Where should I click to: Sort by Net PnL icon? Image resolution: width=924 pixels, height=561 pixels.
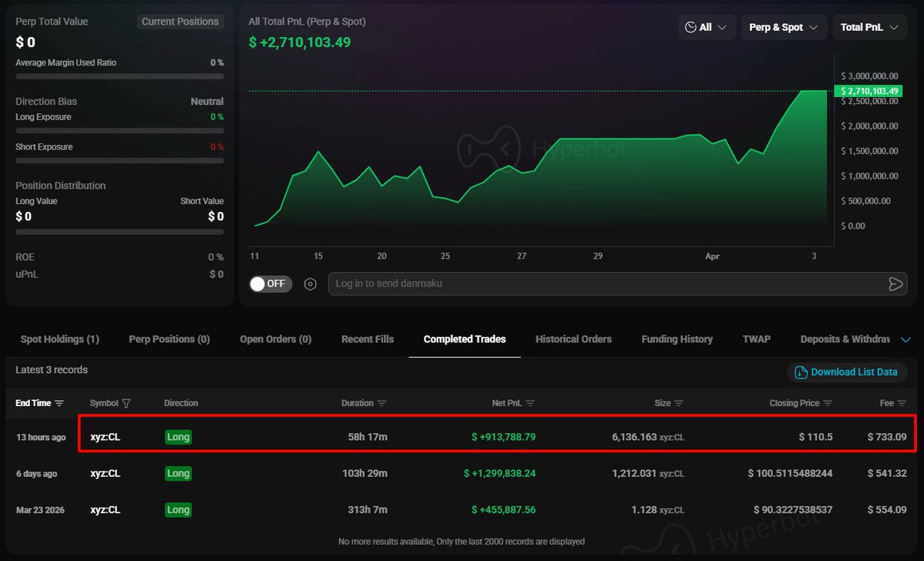530,403
